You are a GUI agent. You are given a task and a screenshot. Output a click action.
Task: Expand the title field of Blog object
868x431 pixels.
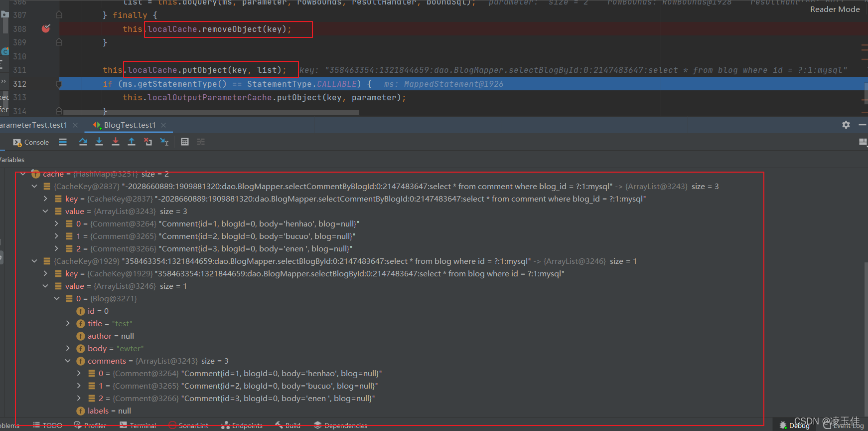(x=68, y=324)
